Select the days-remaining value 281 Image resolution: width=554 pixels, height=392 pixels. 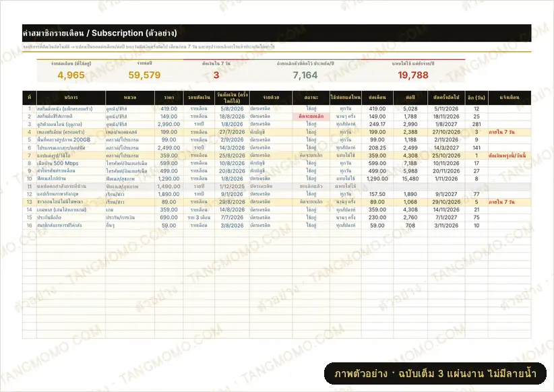pyautogui.click(x=476, y=125)
